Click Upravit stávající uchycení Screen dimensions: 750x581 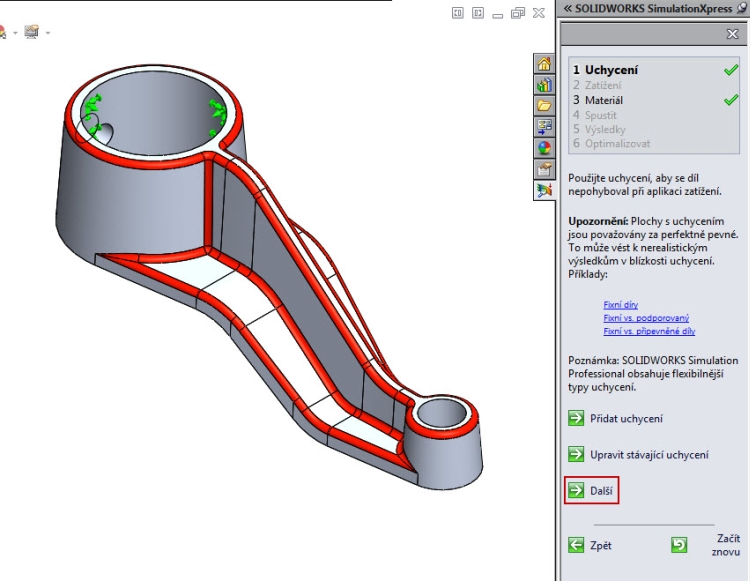[638, 454]
